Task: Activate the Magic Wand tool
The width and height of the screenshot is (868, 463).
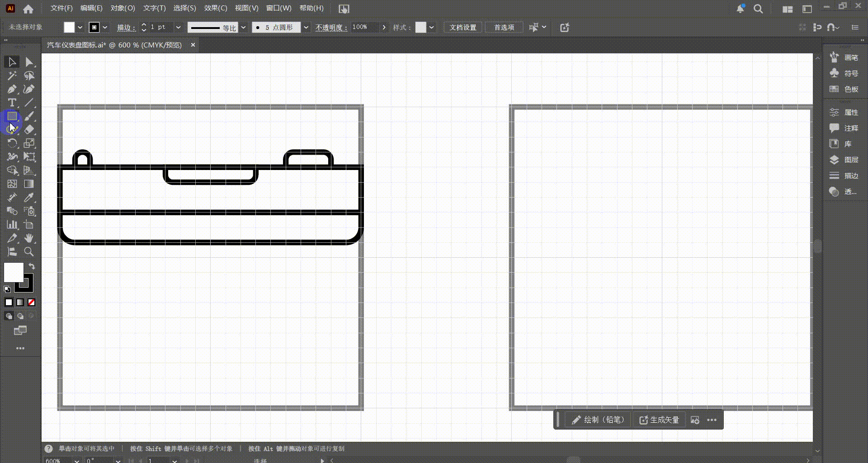Action: click(12, 76)
